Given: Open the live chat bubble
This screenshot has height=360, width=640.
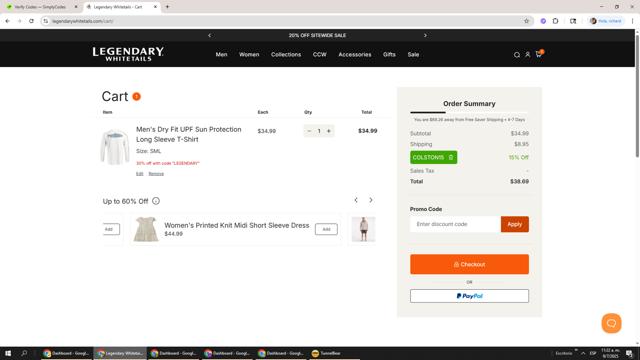Looking at the screenshot, I should [611, 323].
